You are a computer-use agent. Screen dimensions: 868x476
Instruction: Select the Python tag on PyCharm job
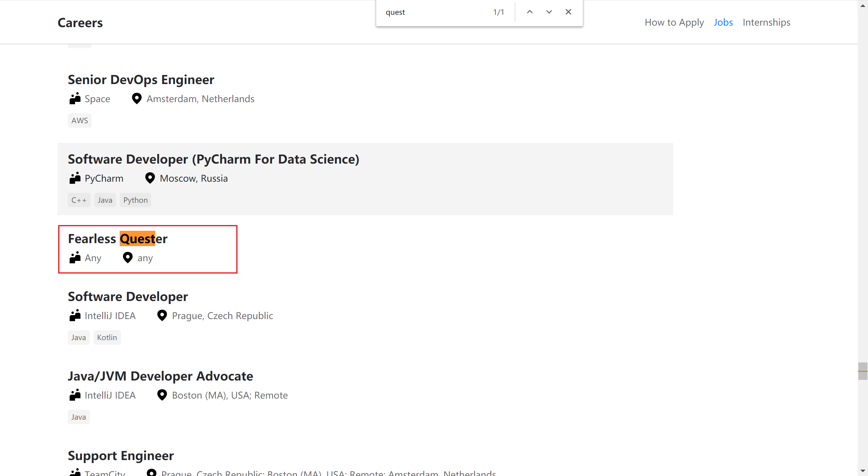pyautogui.click(x=135, y=200)
